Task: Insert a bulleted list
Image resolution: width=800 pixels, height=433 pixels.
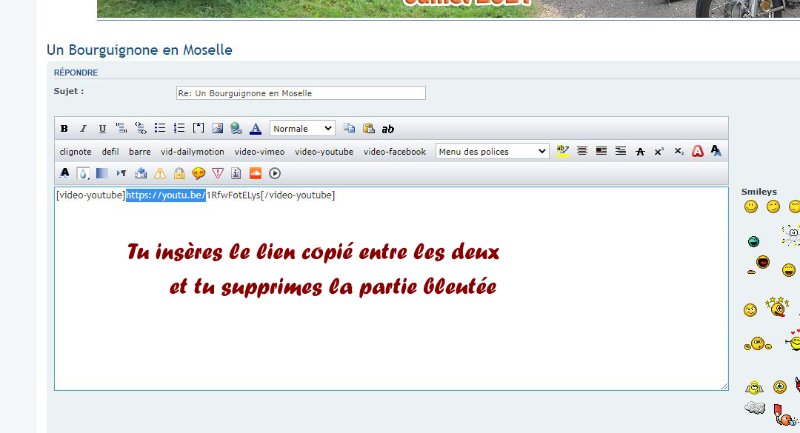Action: (160, 129)
